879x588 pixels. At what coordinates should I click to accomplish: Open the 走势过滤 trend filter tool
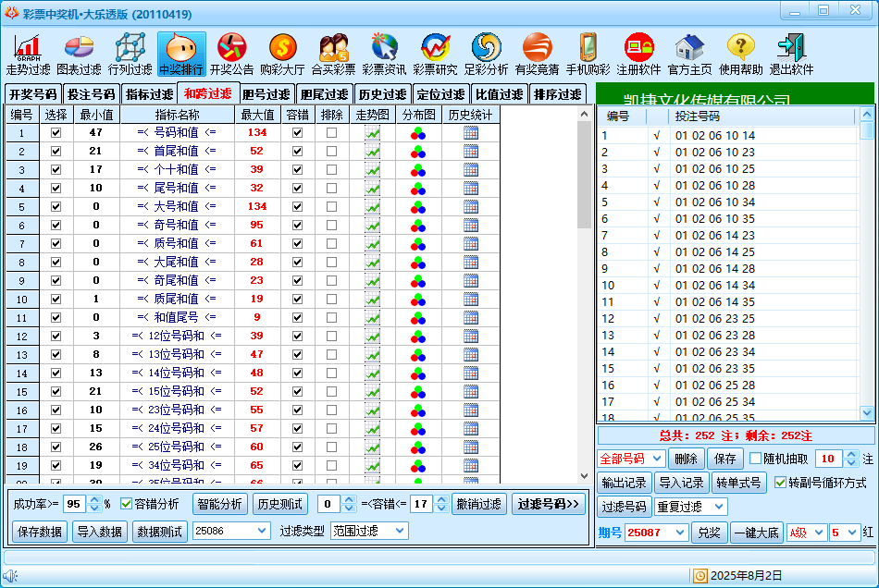coord(28,54)
